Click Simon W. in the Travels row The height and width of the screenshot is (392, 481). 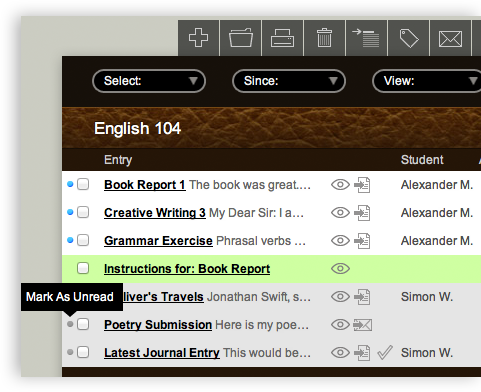point(427,297)
